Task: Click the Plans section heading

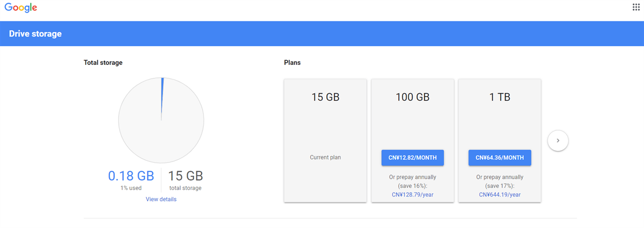Action: point(292,63)
